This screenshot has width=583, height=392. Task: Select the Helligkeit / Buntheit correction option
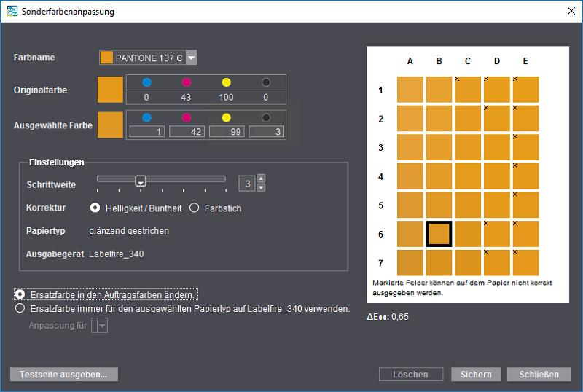[95, 208]
